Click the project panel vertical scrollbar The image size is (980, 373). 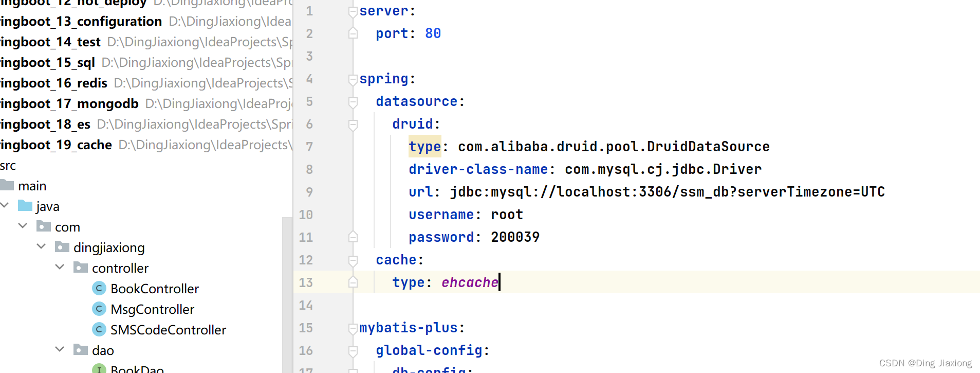[287, 295]
